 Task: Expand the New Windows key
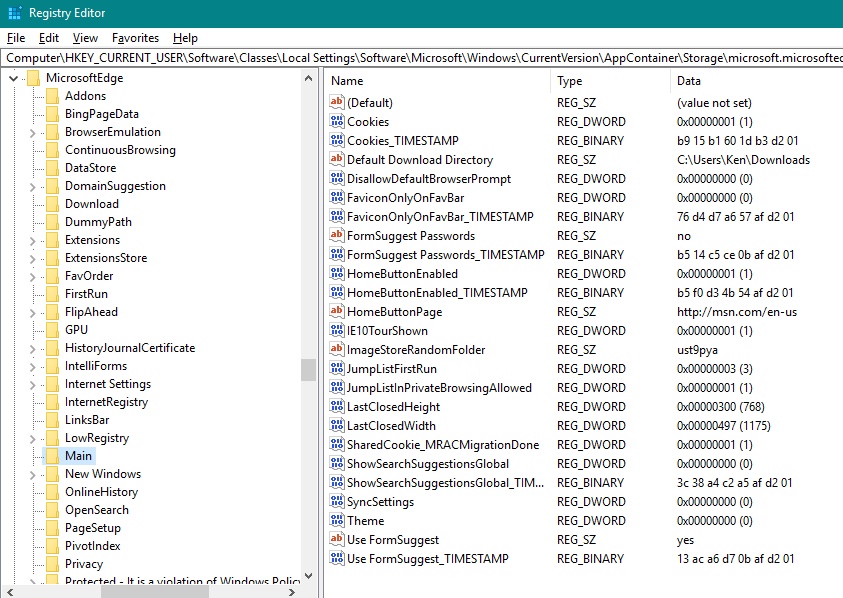coord(32,474)
